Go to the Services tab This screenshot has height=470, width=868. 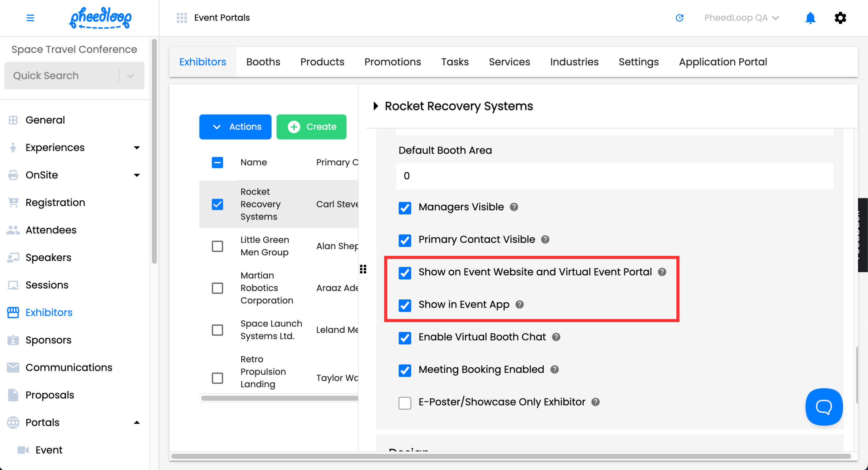click(509, 62)
